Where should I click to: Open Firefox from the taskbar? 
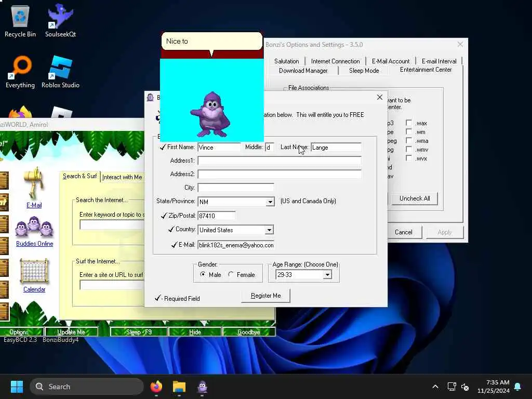[x=156, y=387]
